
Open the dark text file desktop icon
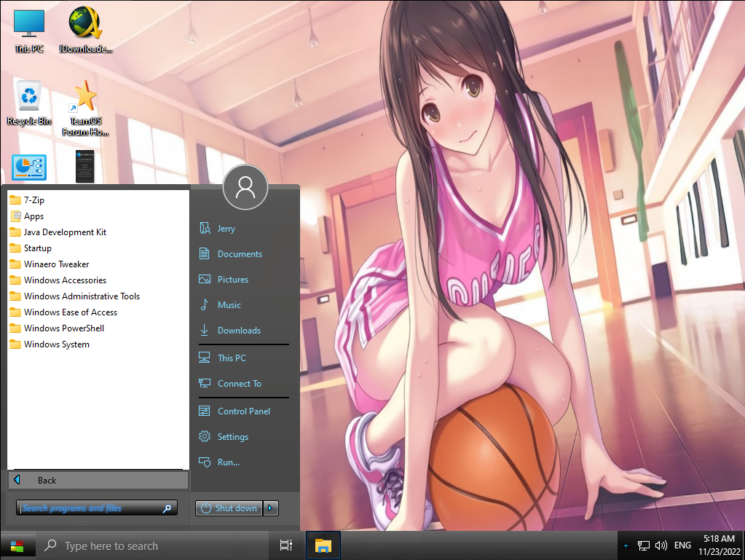(x=85, y=166)
